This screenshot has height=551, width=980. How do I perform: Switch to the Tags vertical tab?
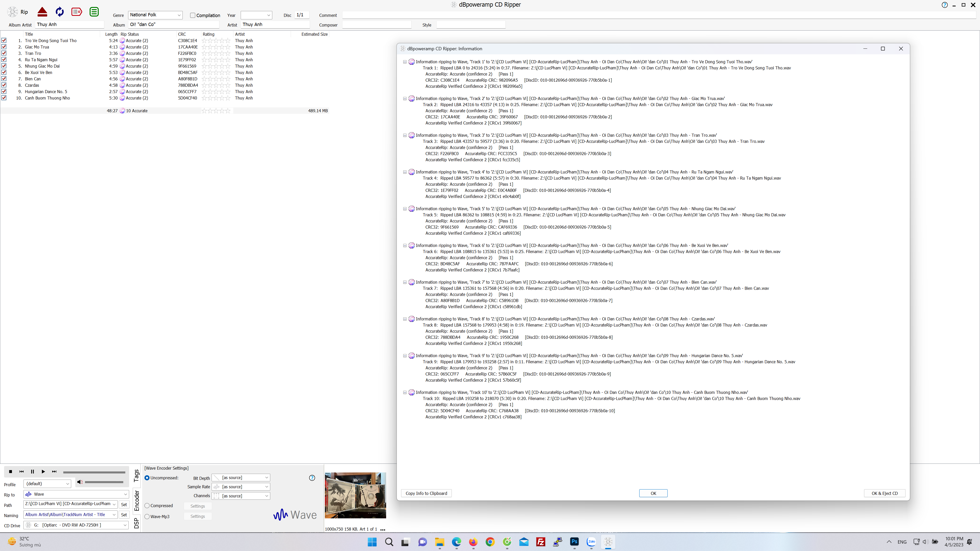137,476
